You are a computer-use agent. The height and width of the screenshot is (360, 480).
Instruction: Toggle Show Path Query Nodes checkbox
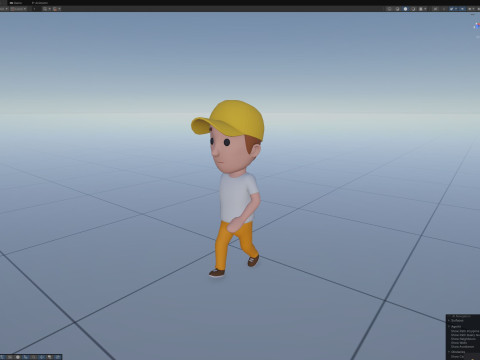click(x=465, y=335)
